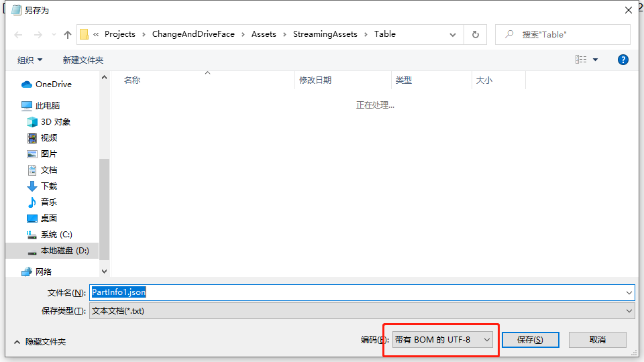Go back to the previous folder

[x=19, y=35]
